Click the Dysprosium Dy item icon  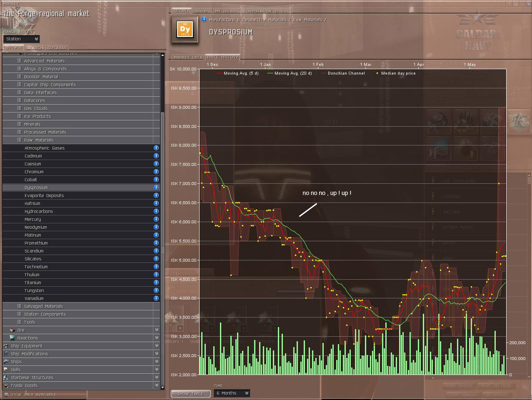(185, 30)
